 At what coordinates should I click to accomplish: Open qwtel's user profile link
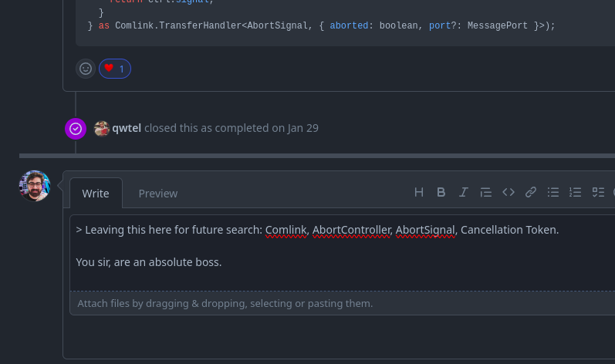pos(127,128)
